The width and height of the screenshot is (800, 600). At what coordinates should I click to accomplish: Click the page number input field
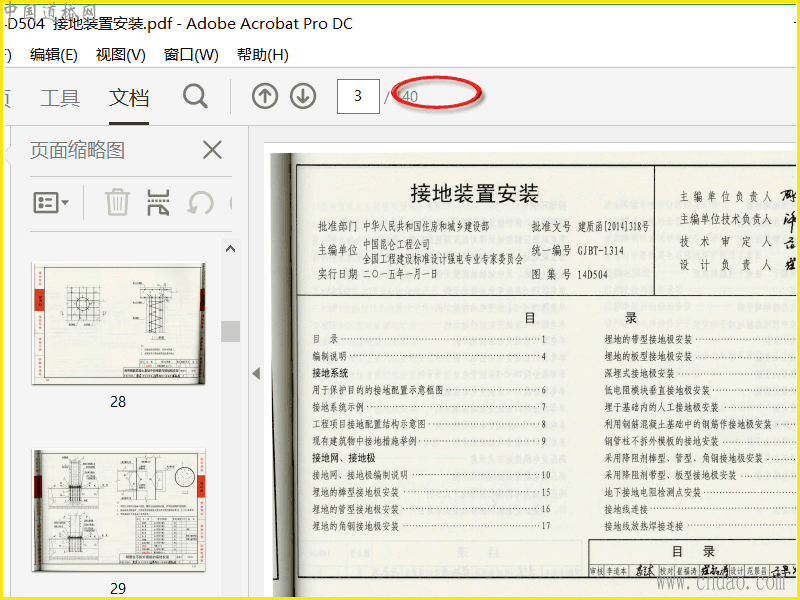pyautogui.click(x=358, y=96)
